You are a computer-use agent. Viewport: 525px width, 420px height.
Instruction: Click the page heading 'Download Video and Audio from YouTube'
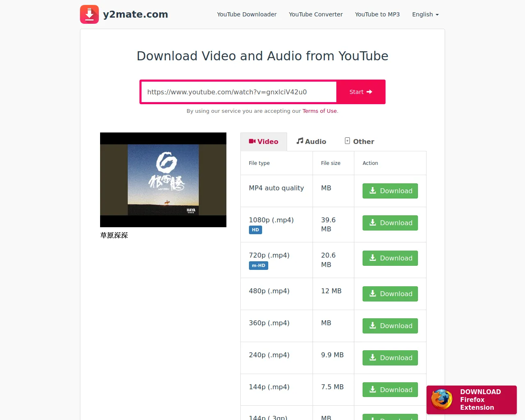(262, 56)
